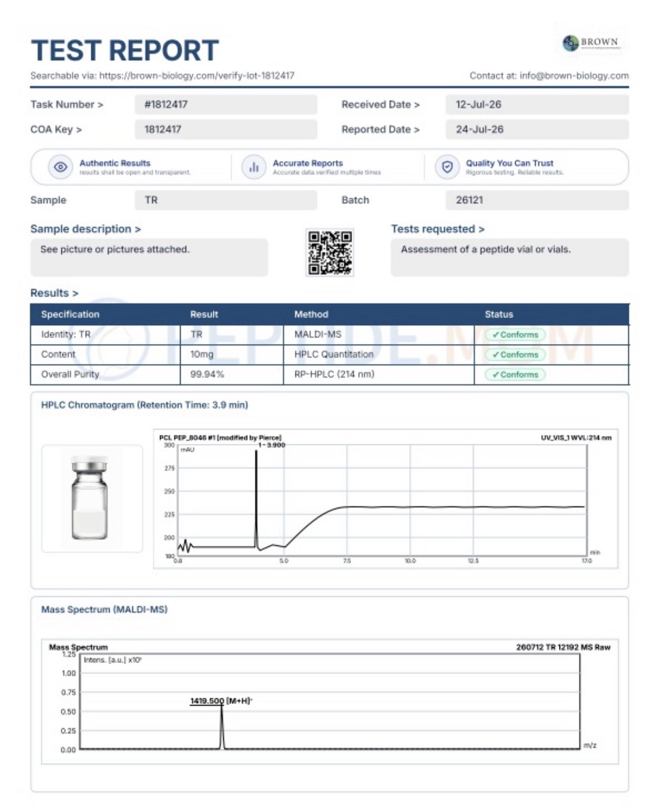Click the Conforms badge in the Identity row
Viewport: 658px width, 812px height.
click(x=515, y=334)
